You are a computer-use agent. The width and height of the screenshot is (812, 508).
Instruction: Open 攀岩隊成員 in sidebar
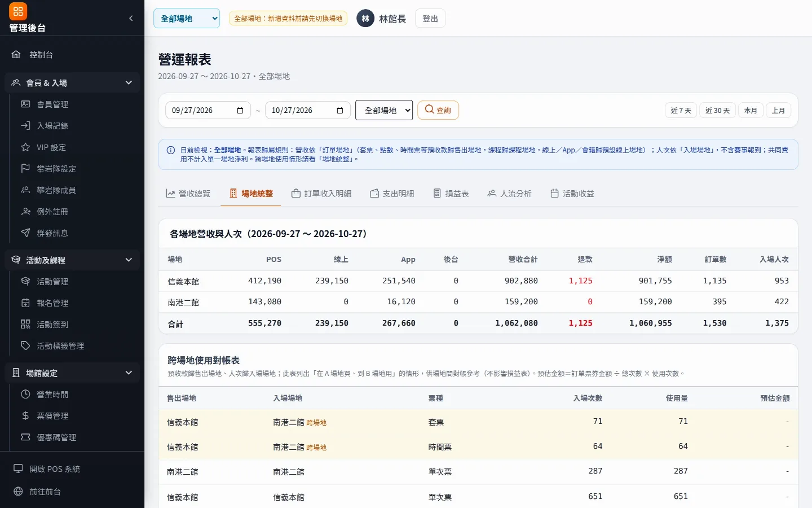point(76,190)
